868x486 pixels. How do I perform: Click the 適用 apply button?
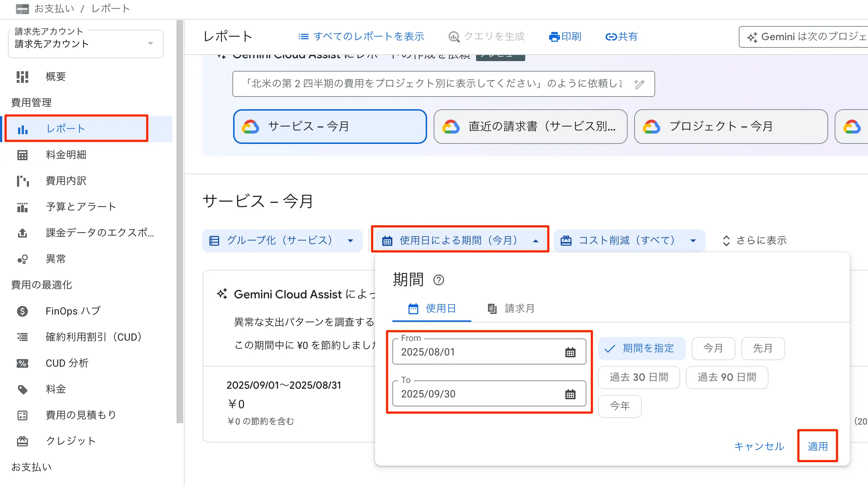(817, 446)
